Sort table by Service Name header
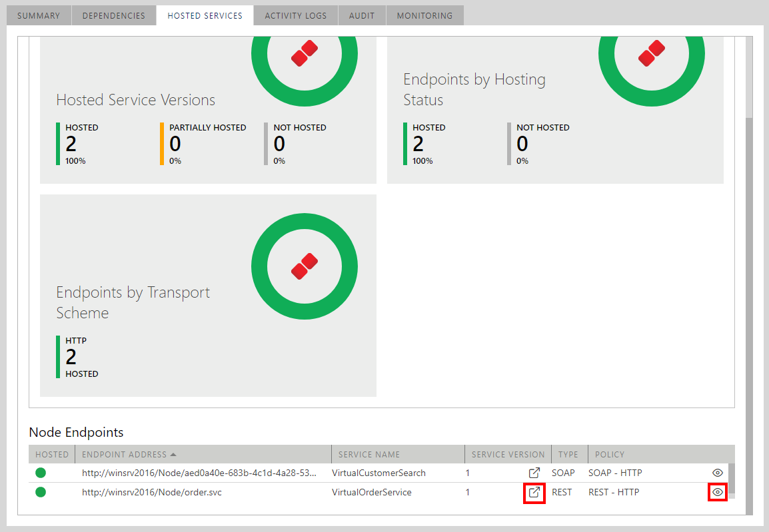The width and height of the screenshot is (769, 532). coord(369,455)
